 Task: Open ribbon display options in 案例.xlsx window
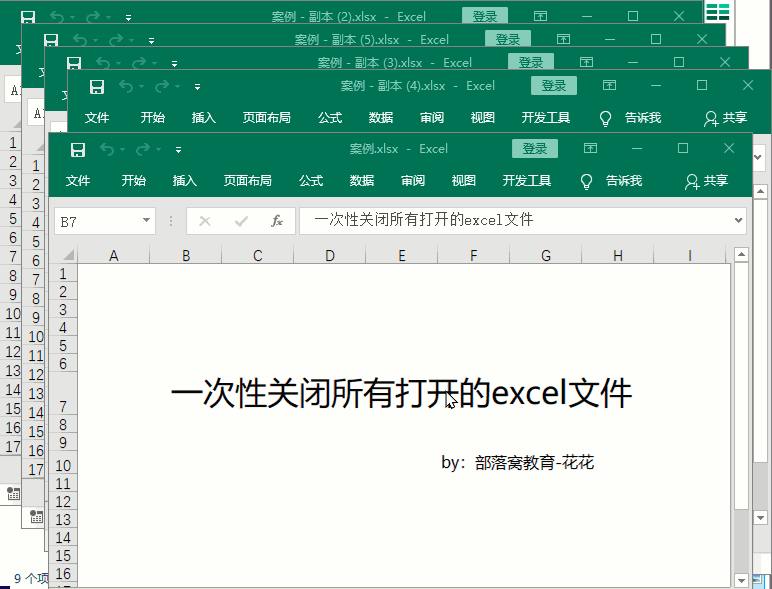coord(590,148)
